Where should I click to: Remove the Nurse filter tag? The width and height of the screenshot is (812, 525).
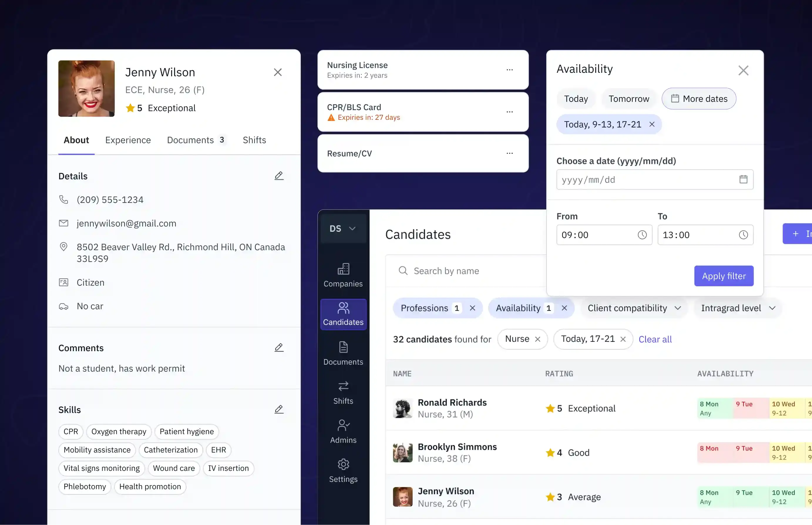(538, 339)
